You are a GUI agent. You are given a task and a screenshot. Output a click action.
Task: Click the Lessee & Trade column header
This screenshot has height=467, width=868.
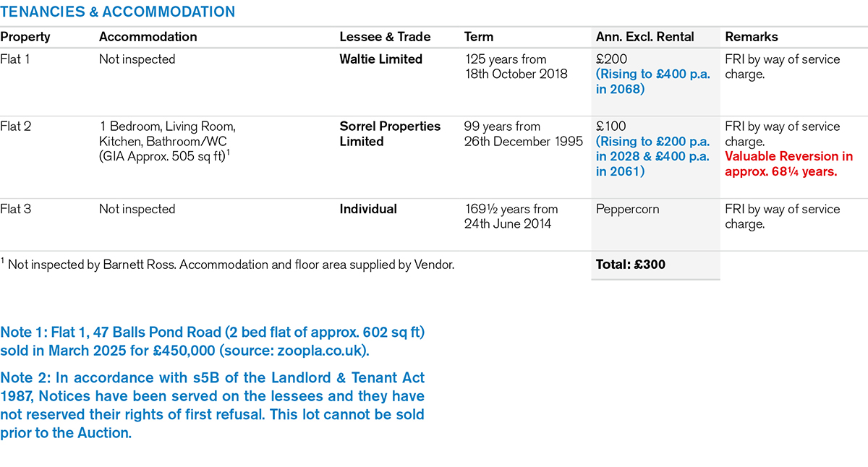385,37
